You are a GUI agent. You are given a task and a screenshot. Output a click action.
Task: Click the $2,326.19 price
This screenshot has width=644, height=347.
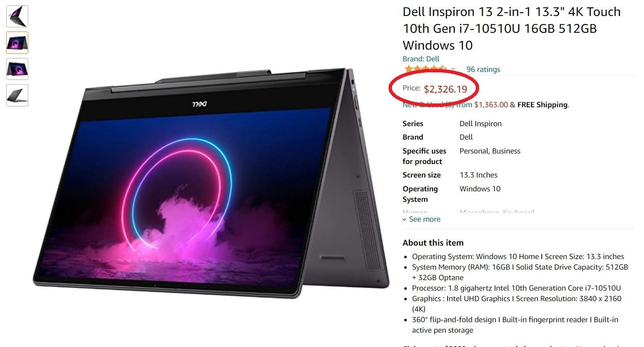(445, 89)
